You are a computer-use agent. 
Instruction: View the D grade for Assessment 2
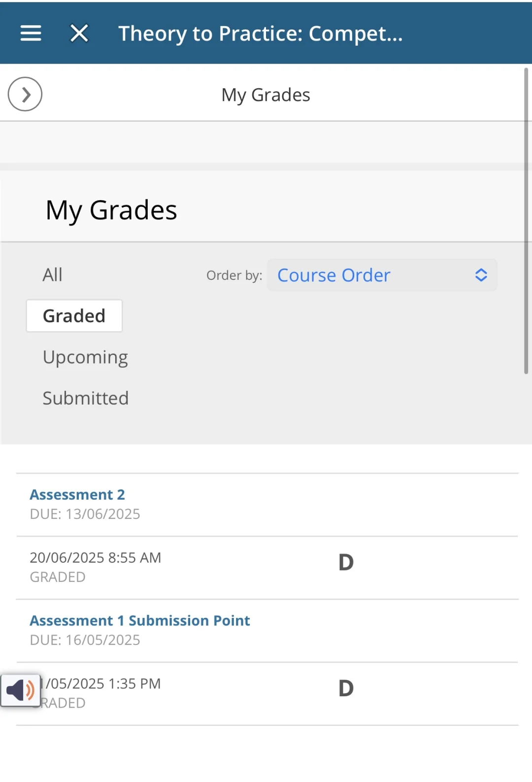346,562
